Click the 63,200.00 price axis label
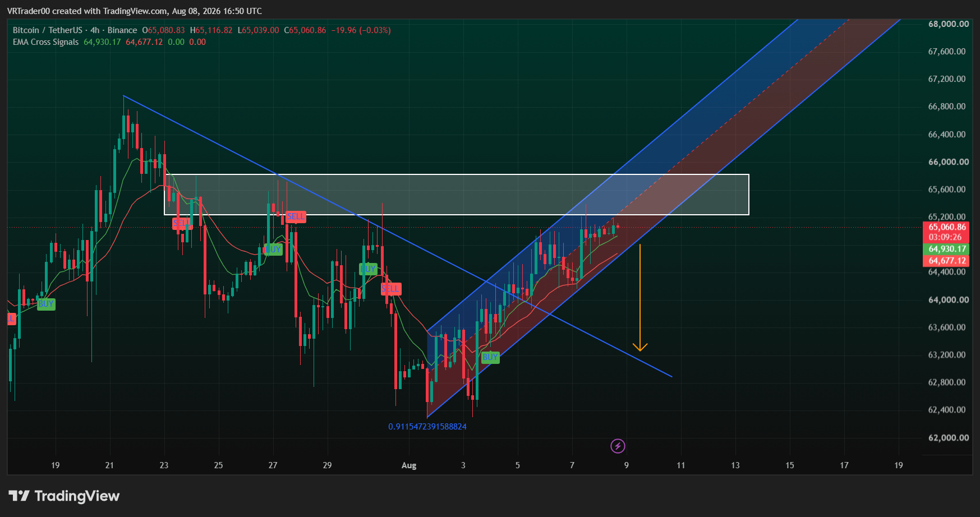 tap(947, 355)
